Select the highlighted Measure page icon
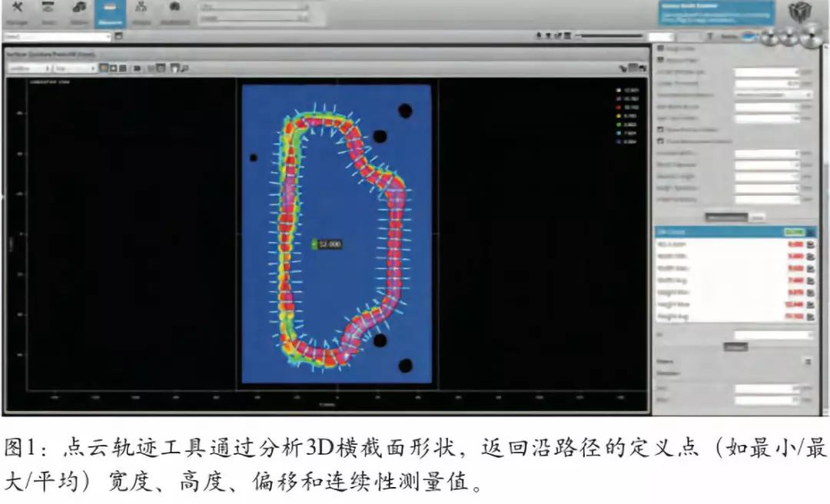This screenshot has height=504, width=830. pos(110,12)
